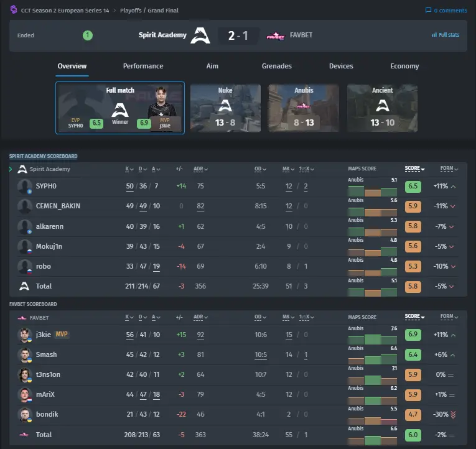
Task: Open the Devices tab
Action: (x=341, y=66)
